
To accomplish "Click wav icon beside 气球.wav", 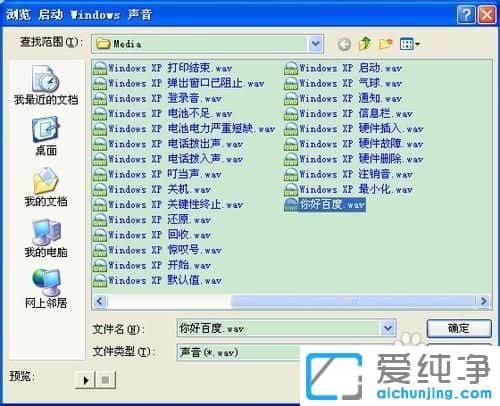I will click(291, 84).
